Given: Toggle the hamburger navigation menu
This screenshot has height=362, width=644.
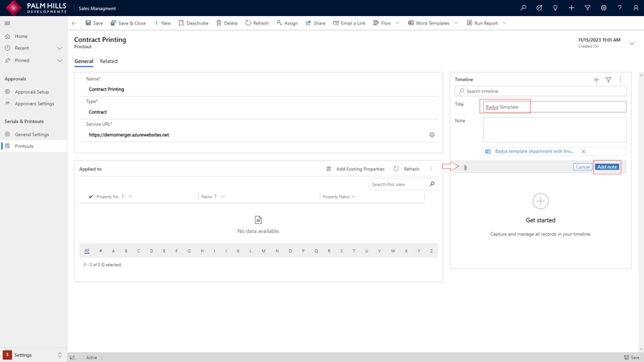Looking at the screenshot, I should coord(8,23).
